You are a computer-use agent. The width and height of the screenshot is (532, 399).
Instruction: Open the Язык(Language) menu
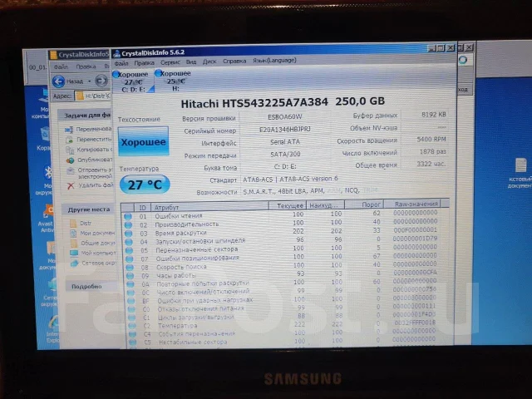274,61
